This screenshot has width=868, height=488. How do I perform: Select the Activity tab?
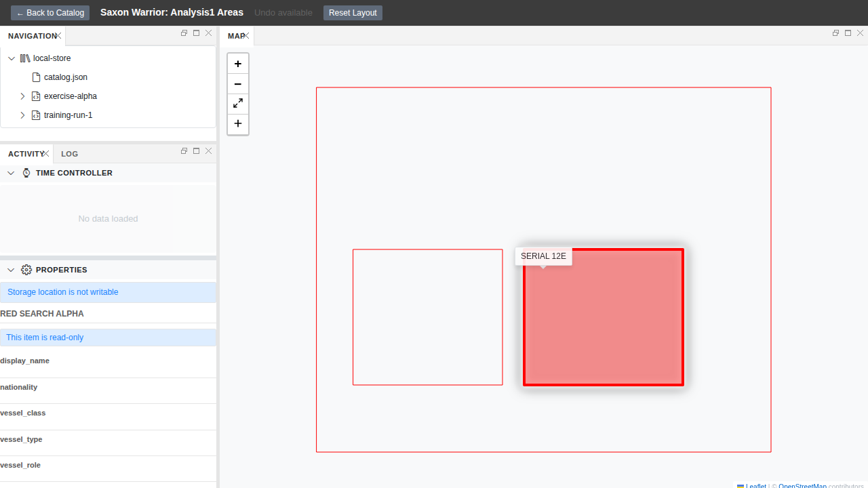pos(26,154)
